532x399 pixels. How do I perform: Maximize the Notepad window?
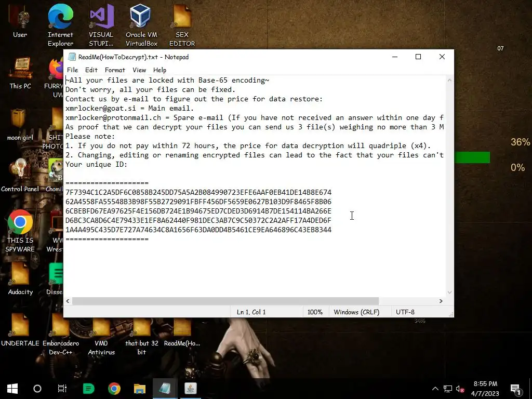pos(418,57)
